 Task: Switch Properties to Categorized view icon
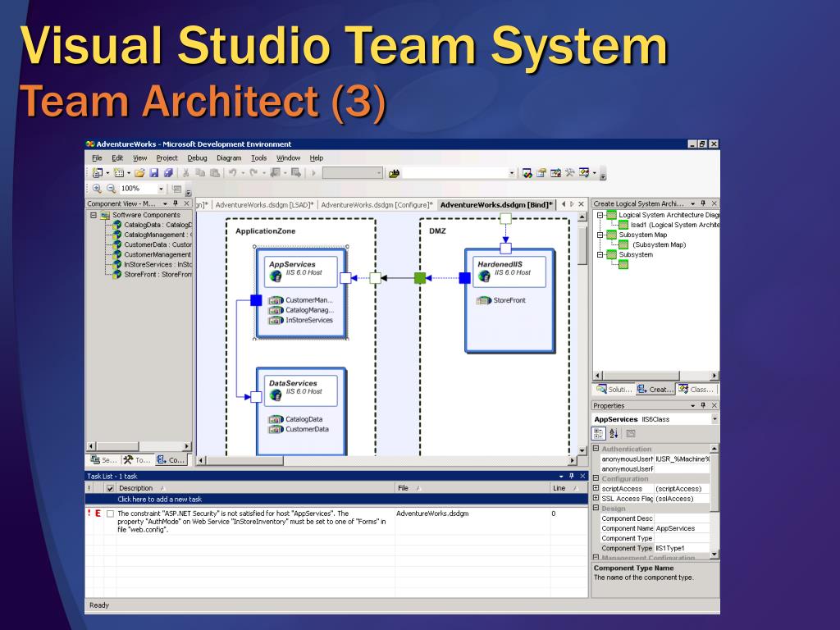pos(598,433)
